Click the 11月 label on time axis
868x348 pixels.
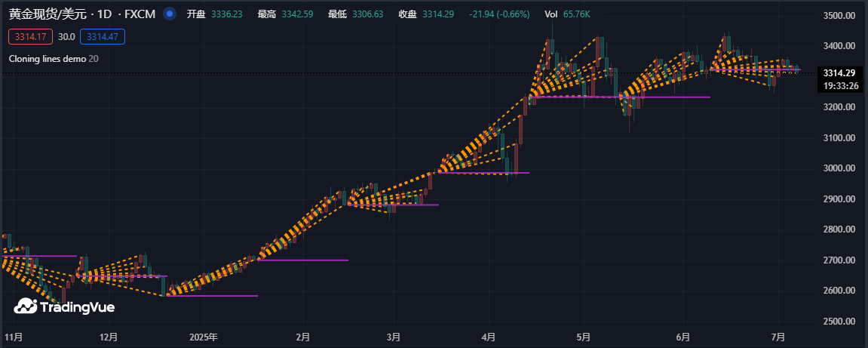[14, 337]
